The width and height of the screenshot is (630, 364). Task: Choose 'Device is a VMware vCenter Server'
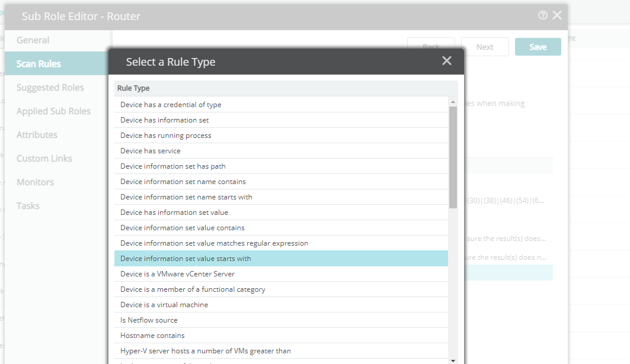coord(282,274)
